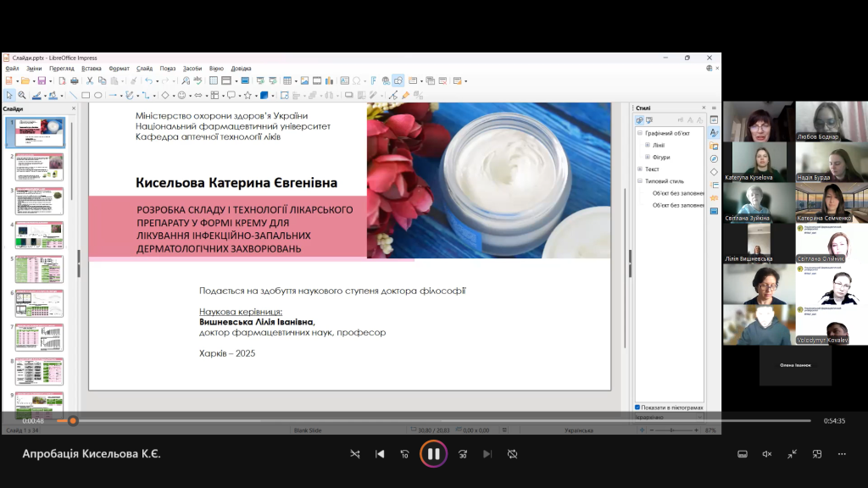Open the symbol shapes smiley dropdown
This screenshot has width=868, height=488.
190,96
